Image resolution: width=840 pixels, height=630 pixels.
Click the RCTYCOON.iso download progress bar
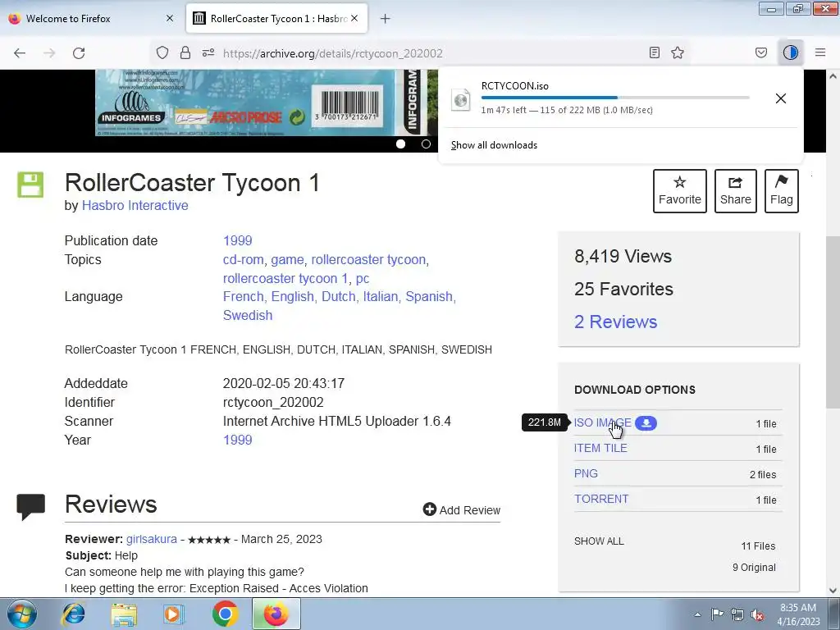coord(615,98)
